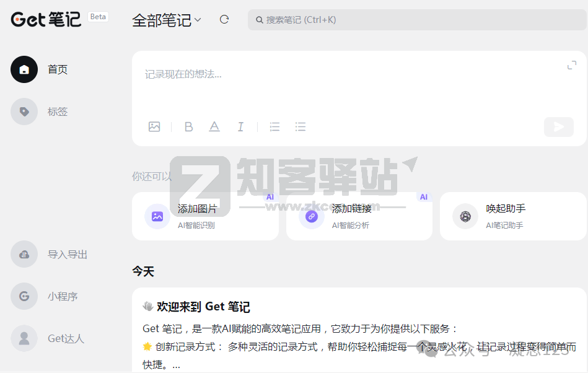Insert an image using the editor toolbar icon
This screenshot has height=373, width=588.
pos(154,127)
